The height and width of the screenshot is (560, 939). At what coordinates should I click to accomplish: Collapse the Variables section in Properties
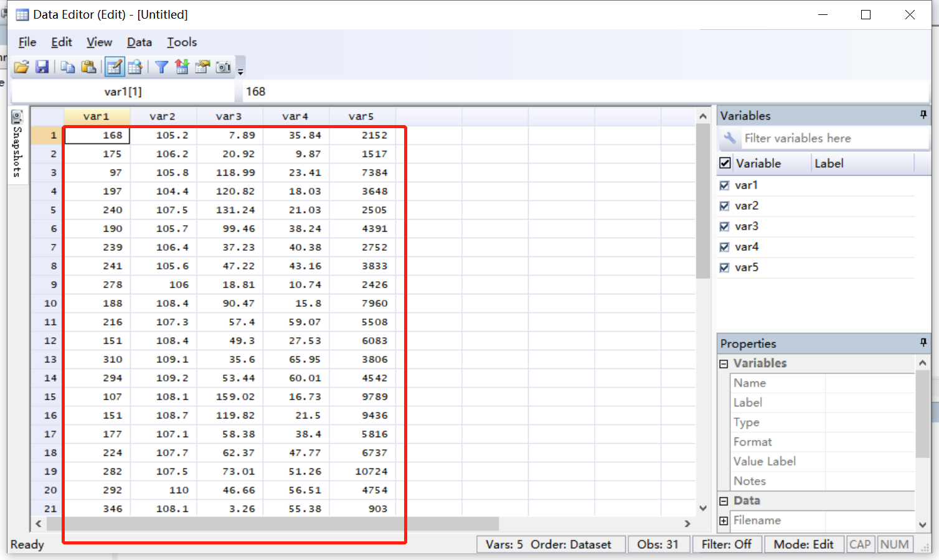(x=724, y=363)
